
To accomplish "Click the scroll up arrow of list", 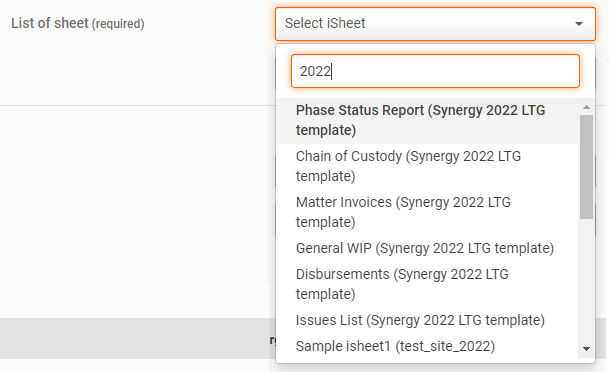I will (586, 107).
